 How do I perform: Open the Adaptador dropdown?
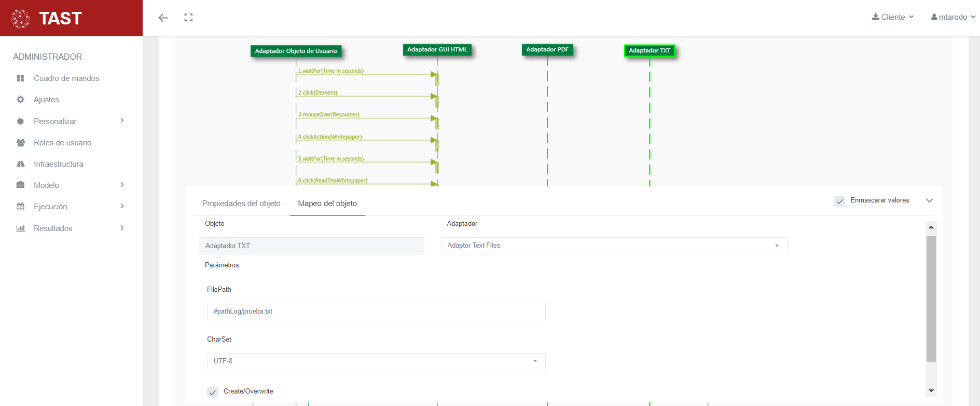click(x=614, y=246)
